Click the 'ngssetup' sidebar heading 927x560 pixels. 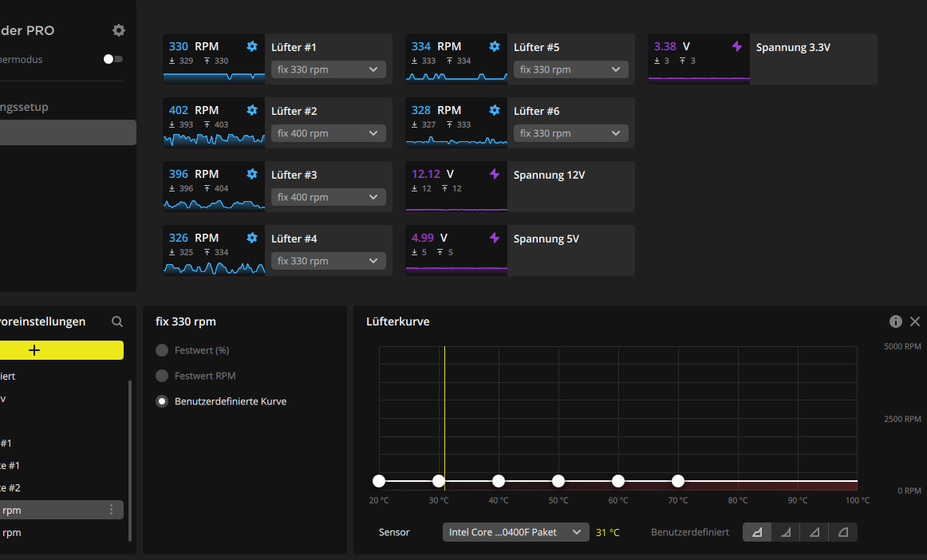24,107
